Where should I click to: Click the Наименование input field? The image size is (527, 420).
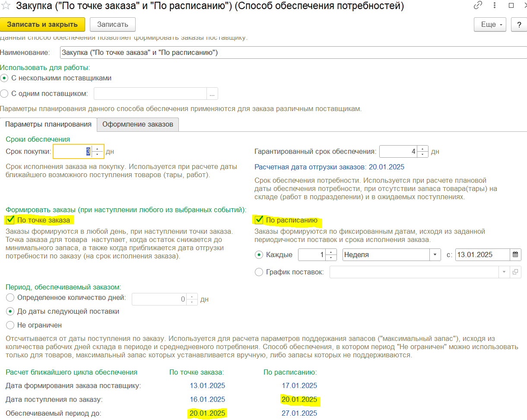293,52
